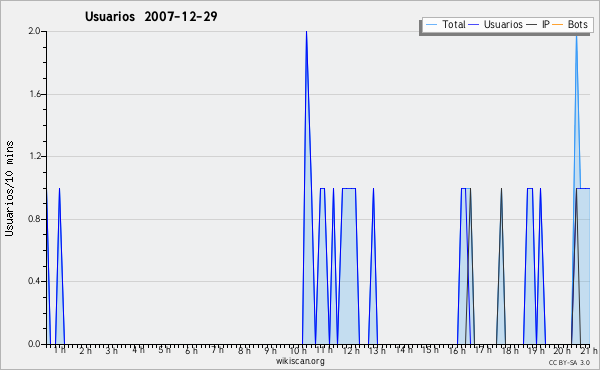Screen dimensions: 600x370
Task: Click the '20 h' x-axis label
Action: [x=562, y=350]
